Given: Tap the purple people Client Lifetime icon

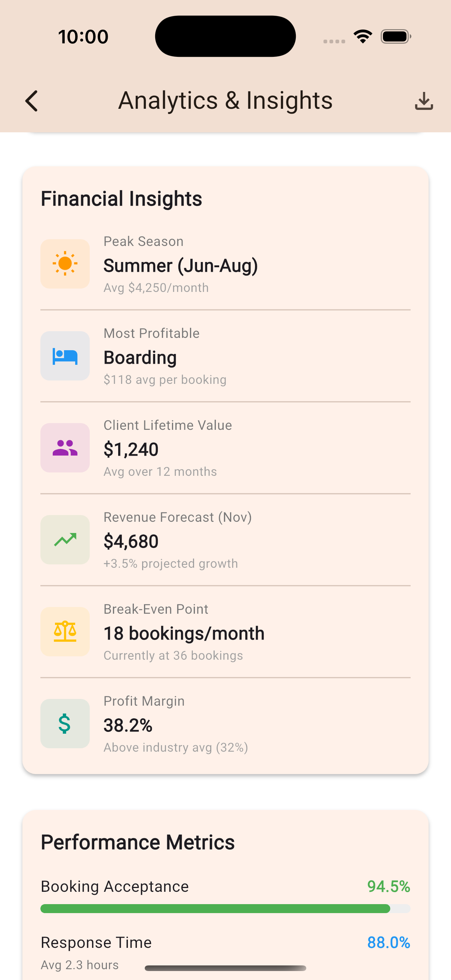Looking at the screenshot, I should (65, 448).
